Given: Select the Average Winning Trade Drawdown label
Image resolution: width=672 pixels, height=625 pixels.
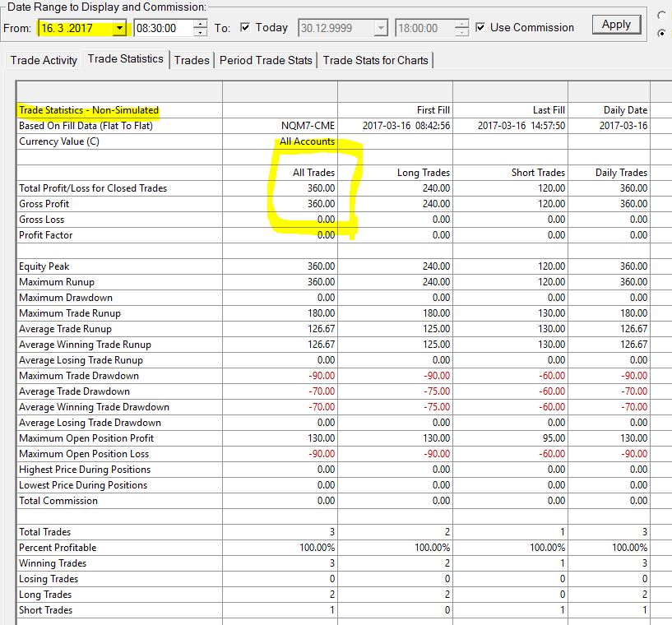Looking at the screenshot, I should (x=94, y=407).
